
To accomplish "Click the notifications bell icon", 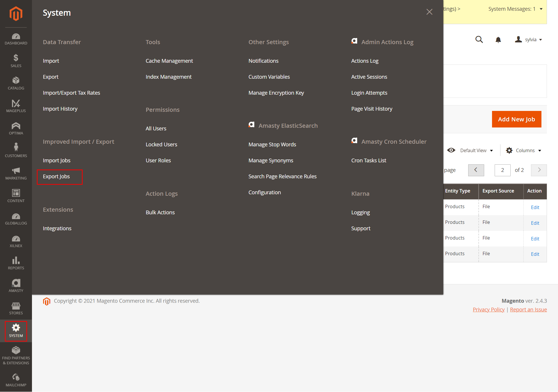I will (x=498, y=40).
